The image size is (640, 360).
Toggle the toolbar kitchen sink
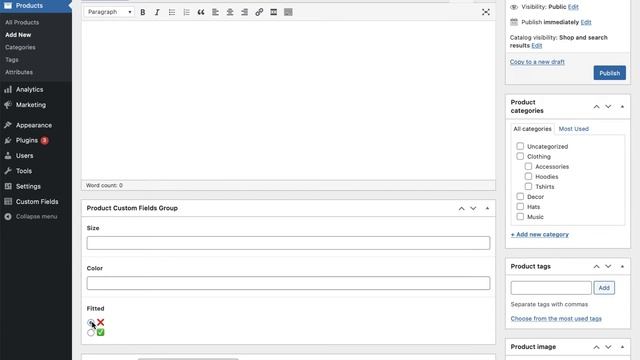[288, 12]
